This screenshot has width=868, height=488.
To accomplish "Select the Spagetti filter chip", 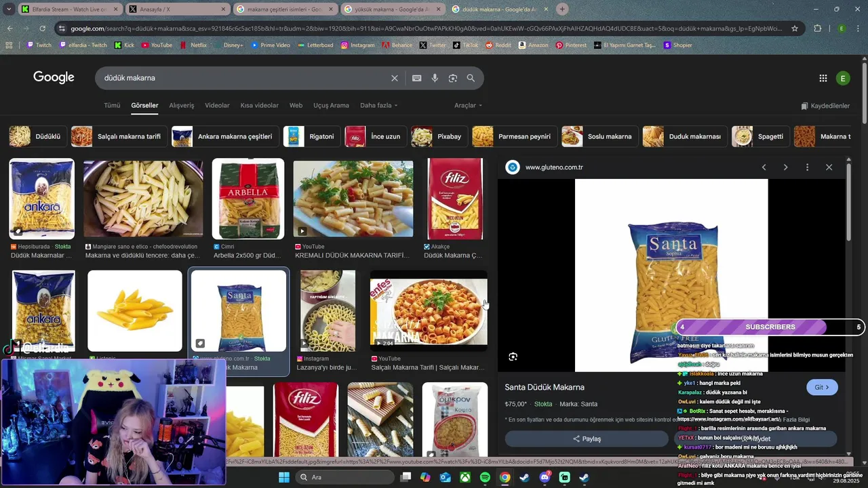I will 759,136.
